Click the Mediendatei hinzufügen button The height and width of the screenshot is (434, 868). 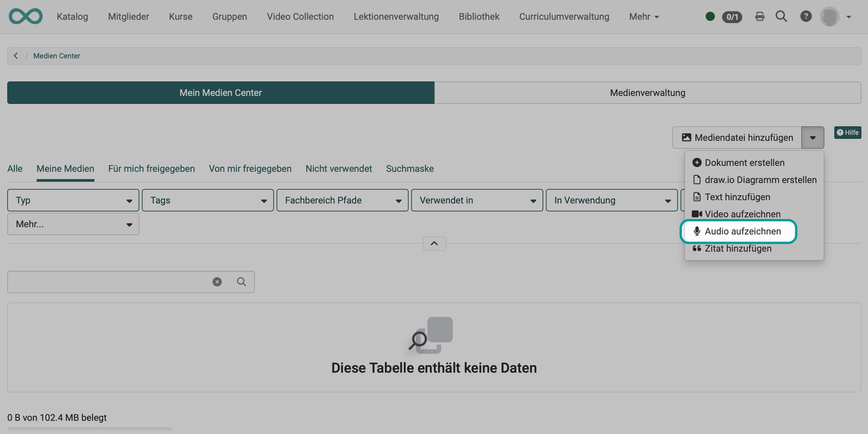[x=738, y=138]
